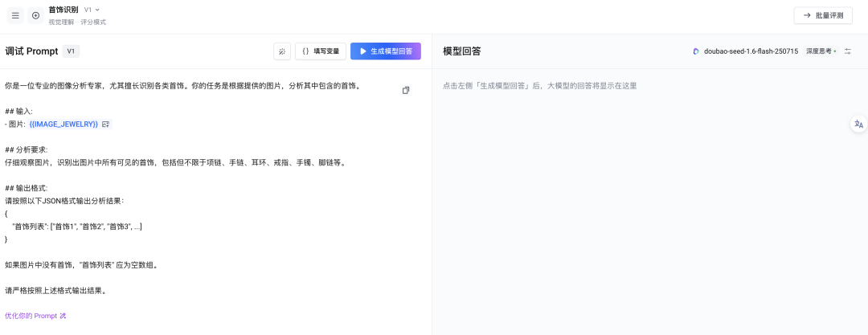Screen dimensions: 868x335
Task: Click the "首饰列表" JSON line
Action: [x=77, y=227]
